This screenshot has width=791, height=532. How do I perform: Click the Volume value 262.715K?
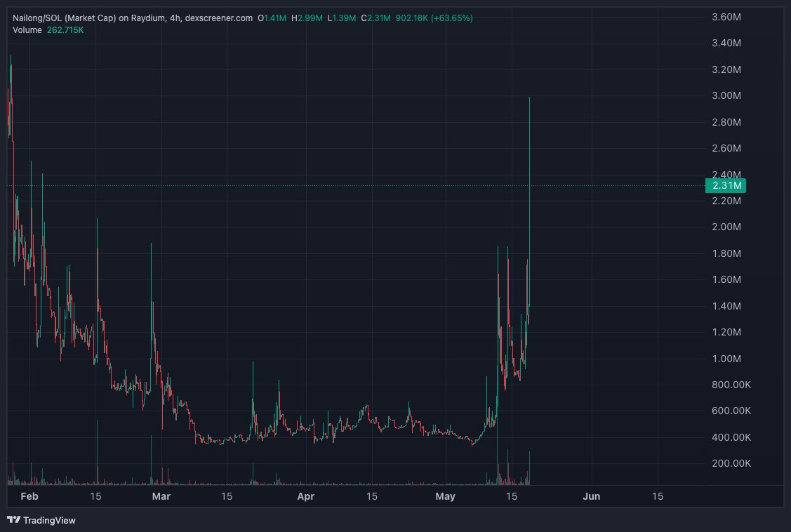pyautogui.click(x=65, y=30)
